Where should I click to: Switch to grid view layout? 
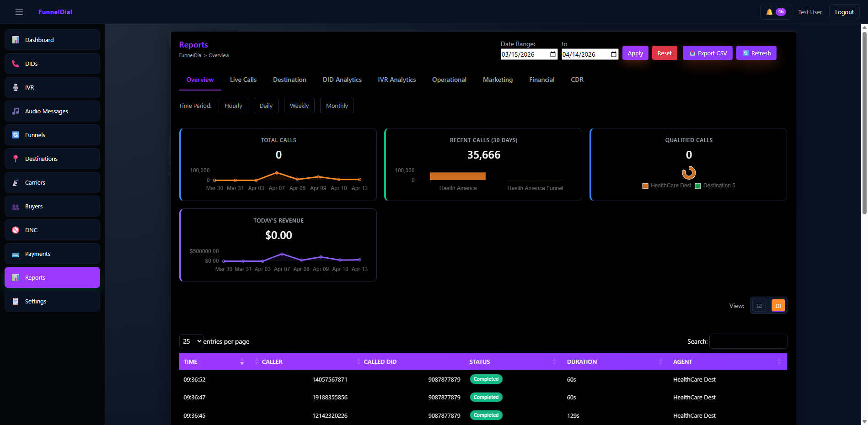coord(778,306)
